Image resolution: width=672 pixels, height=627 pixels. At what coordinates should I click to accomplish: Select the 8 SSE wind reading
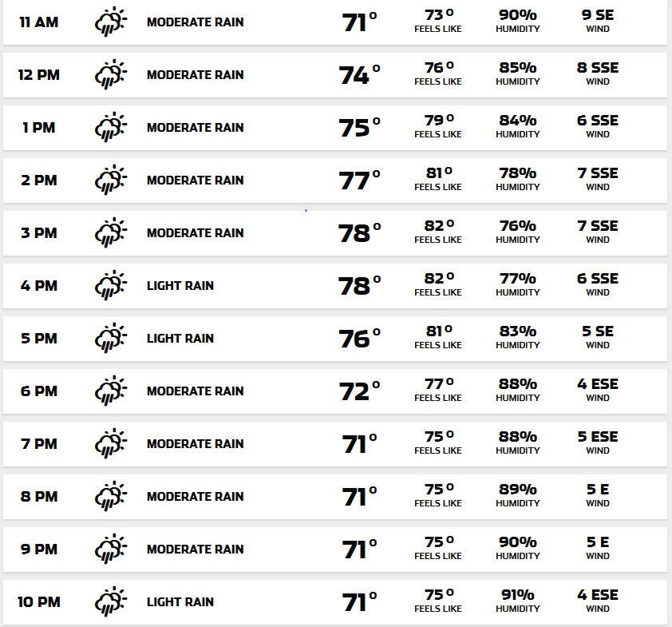click(x=597, y=68)
